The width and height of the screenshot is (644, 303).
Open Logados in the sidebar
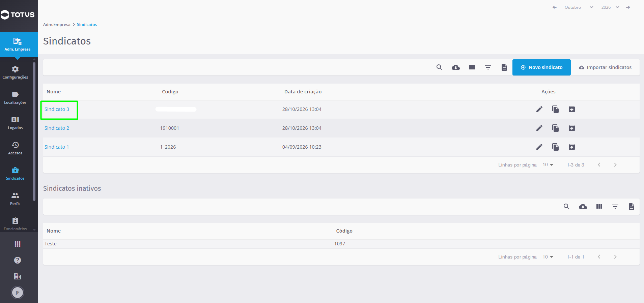click(x=15, y=123)
